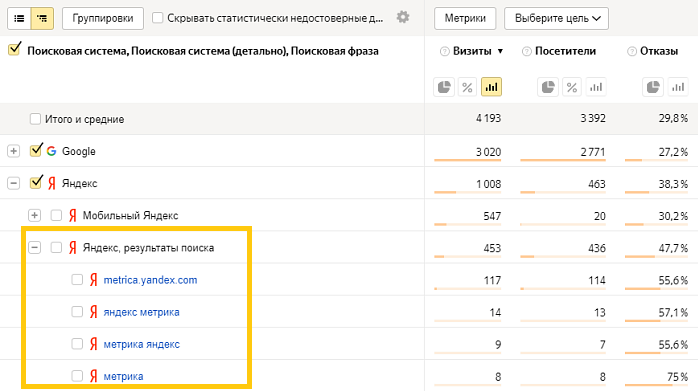
Task: Show percent view for Посетители column
Action: click(572, 87)
